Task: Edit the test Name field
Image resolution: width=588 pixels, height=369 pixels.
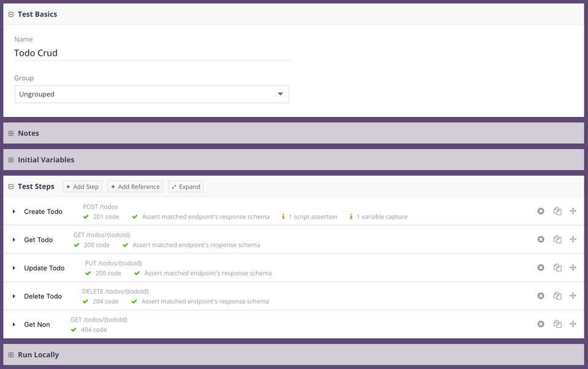Action: click(153, 53)
